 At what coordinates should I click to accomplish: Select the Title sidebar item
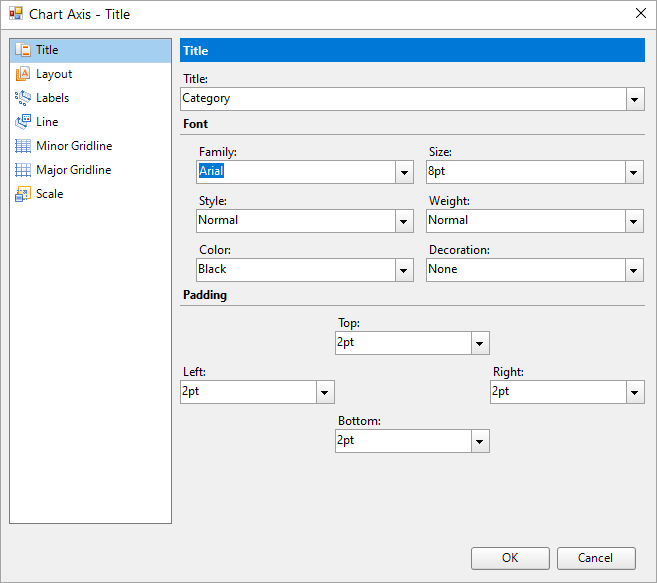[91, 50]
